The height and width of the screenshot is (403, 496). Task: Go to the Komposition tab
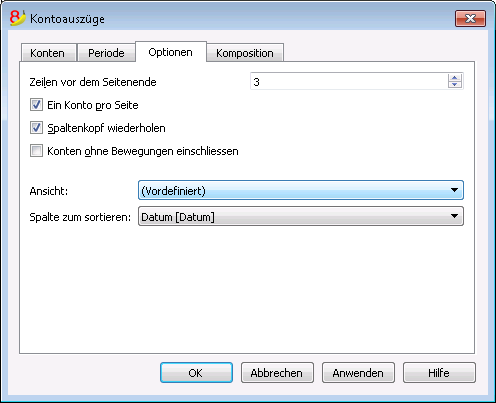click(x=245, y=53)
